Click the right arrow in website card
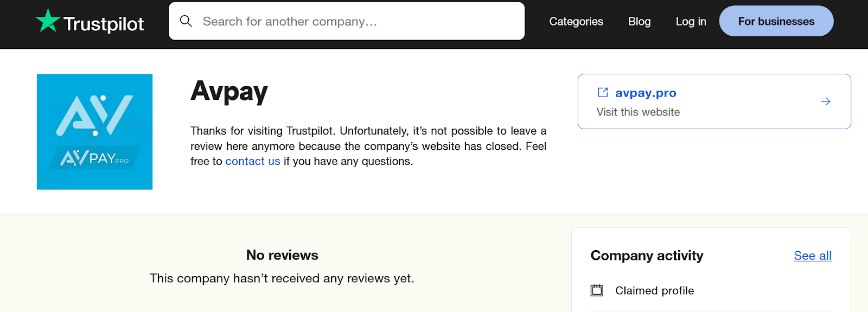868x312 pixels. point(825,101)
